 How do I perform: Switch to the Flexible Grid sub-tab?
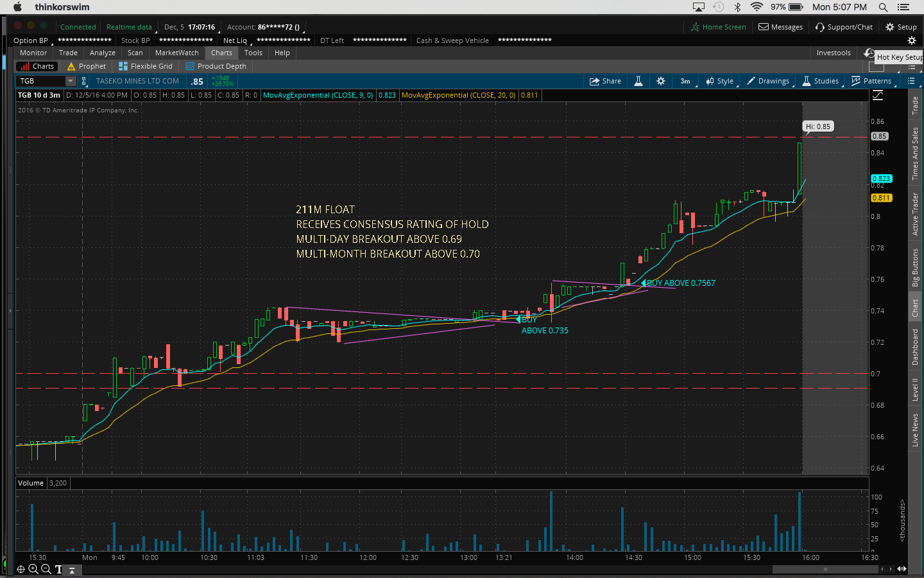(146, 66)
